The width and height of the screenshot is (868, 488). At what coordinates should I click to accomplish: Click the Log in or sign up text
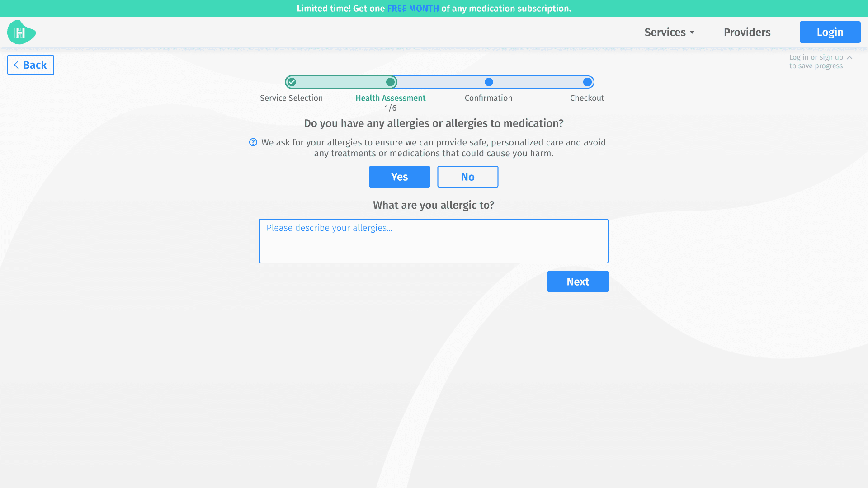816,57
